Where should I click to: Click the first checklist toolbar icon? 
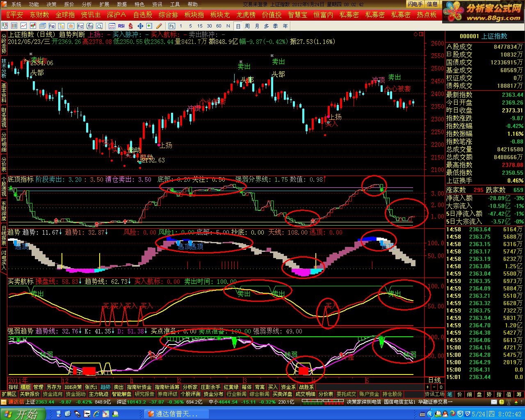(x=5, y=26)
